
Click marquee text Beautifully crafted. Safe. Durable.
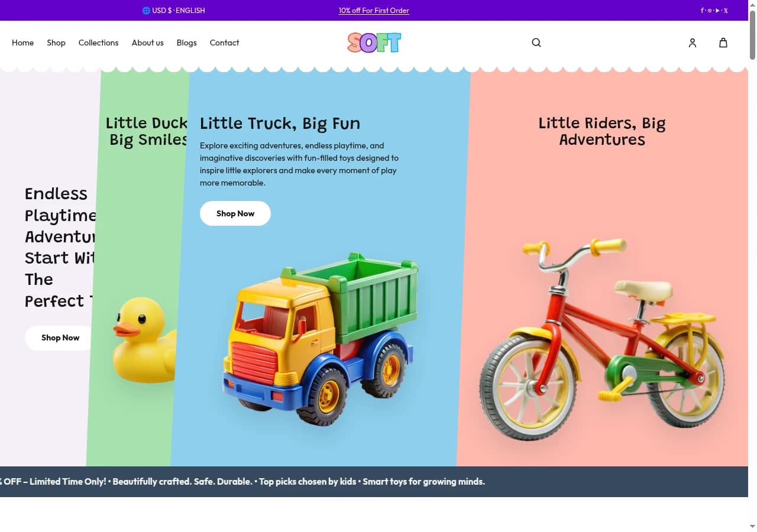182,482
